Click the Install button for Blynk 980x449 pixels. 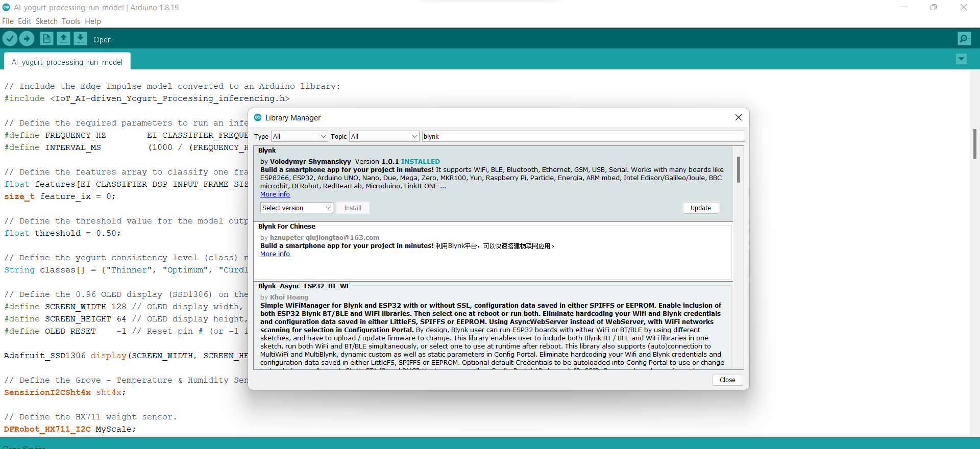[x=352, y=208]
